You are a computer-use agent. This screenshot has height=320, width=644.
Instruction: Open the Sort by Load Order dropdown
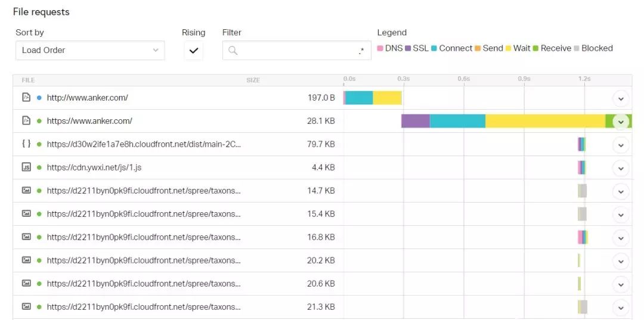[x=90, y=51]
